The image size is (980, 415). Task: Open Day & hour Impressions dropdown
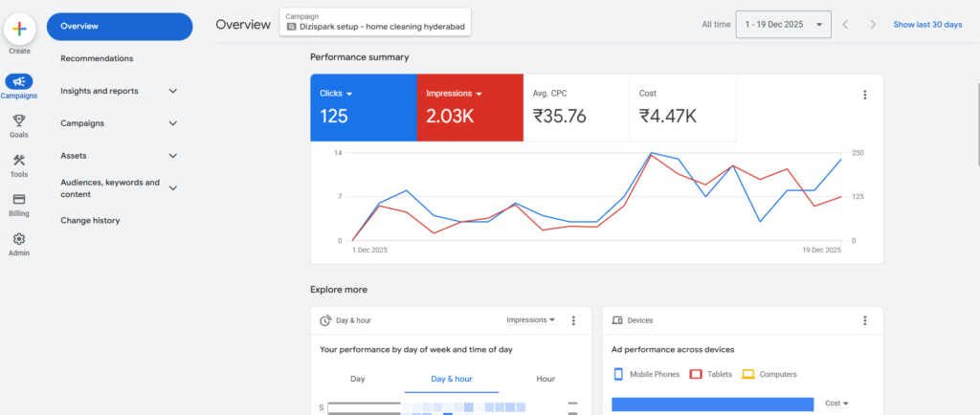530,320
